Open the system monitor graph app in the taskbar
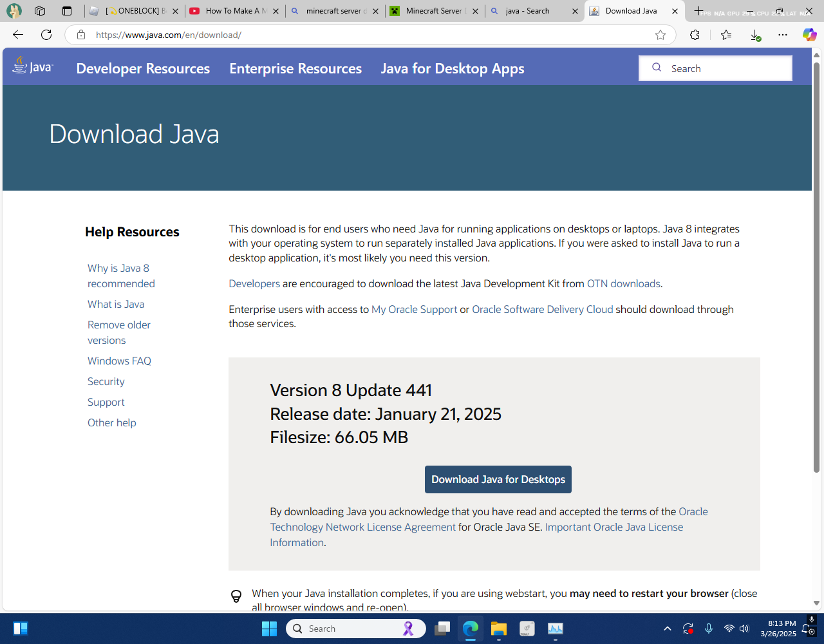The height and width of the screenshot is (644, 824). pyautogui.click(x=556, y=629)
